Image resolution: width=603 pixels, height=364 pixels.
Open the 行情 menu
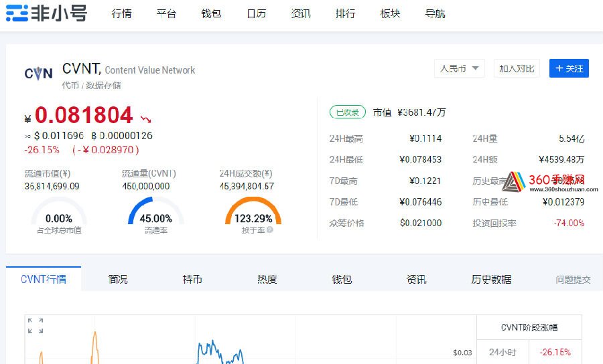point(121,14)
